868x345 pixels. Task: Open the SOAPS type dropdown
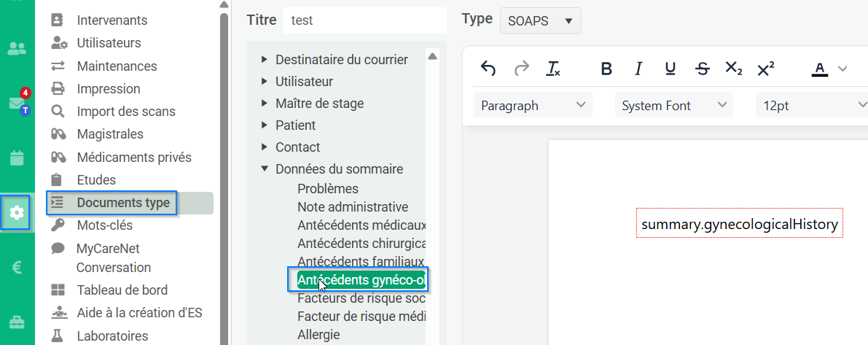pos(541,22)
